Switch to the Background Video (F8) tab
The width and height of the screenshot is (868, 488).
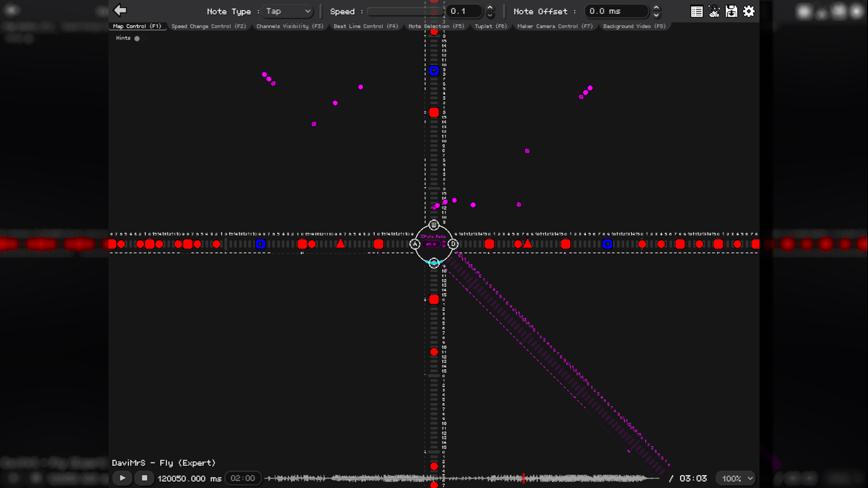634,26
